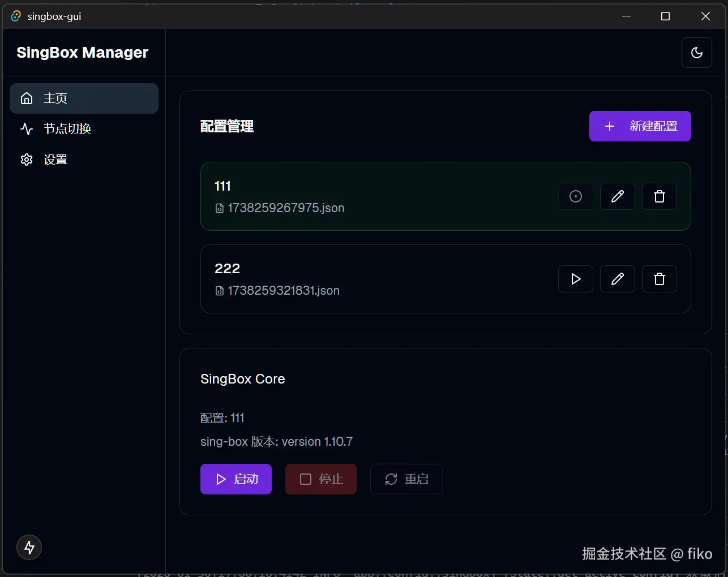Click the sing-box 版本 version 1.10.7 text
The width and height of the screenshot is (728, 577).
[x=277, y=442]
